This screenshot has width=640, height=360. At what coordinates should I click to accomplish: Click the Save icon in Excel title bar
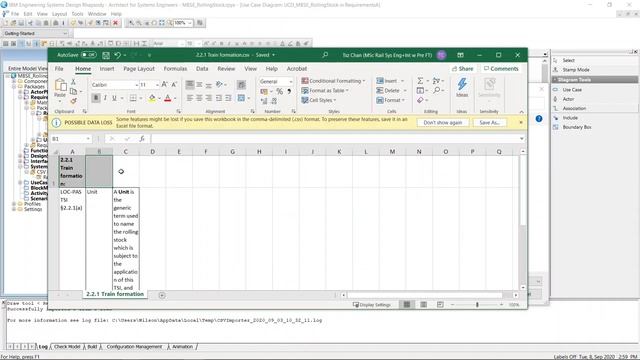(106, 55)
